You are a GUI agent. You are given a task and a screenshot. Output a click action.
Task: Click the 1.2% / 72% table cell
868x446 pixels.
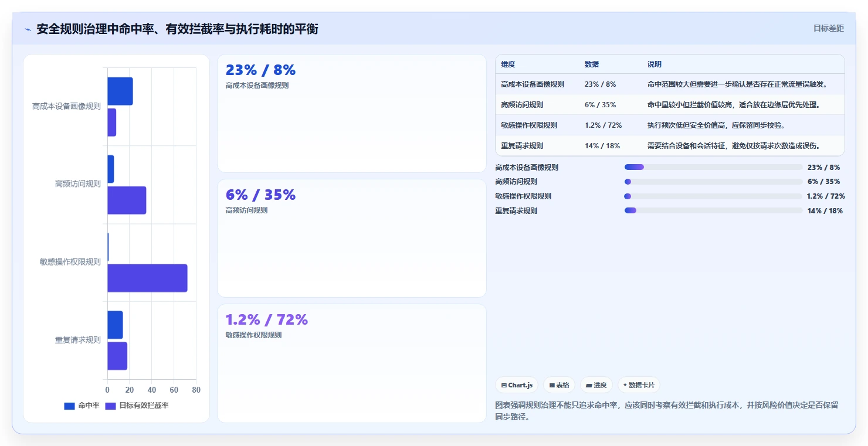coord(603,125)
